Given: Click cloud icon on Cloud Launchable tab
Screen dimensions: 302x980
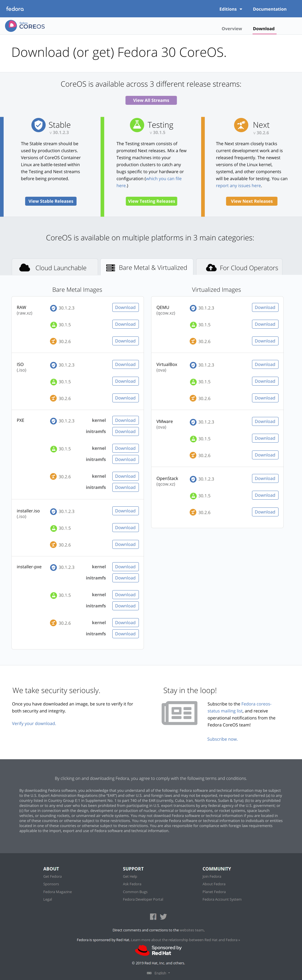Looking at the screenshot, I should tap(25, 268).
